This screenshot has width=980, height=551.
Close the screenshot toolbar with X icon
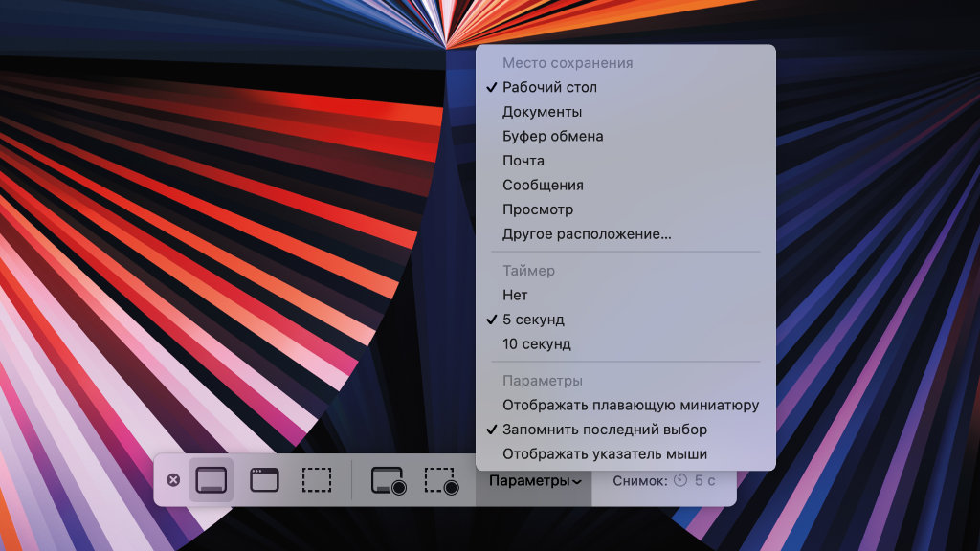[173, 480]
